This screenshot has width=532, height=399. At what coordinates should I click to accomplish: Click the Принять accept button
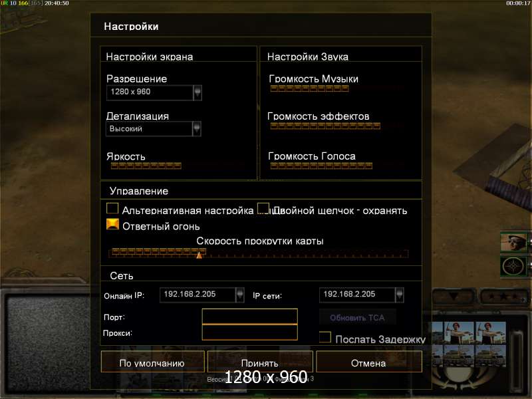click(x=260, y=362)
